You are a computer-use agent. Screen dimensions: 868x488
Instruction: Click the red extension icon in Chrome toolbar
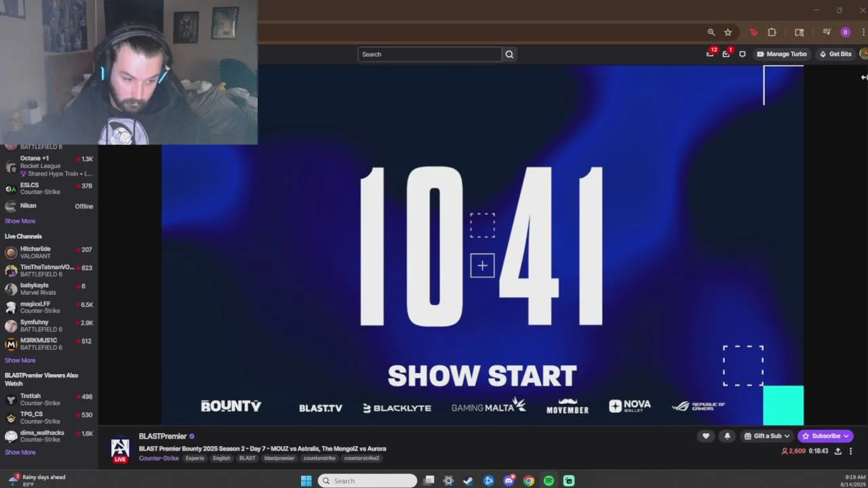click(x=753, y=32)
